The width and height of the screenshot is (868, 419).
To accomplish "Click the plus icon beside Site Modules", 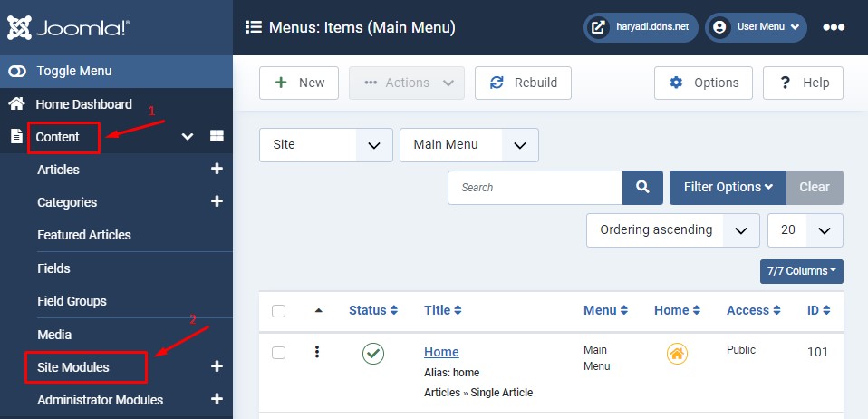I will pyautogui.click(x=217, y=366).
